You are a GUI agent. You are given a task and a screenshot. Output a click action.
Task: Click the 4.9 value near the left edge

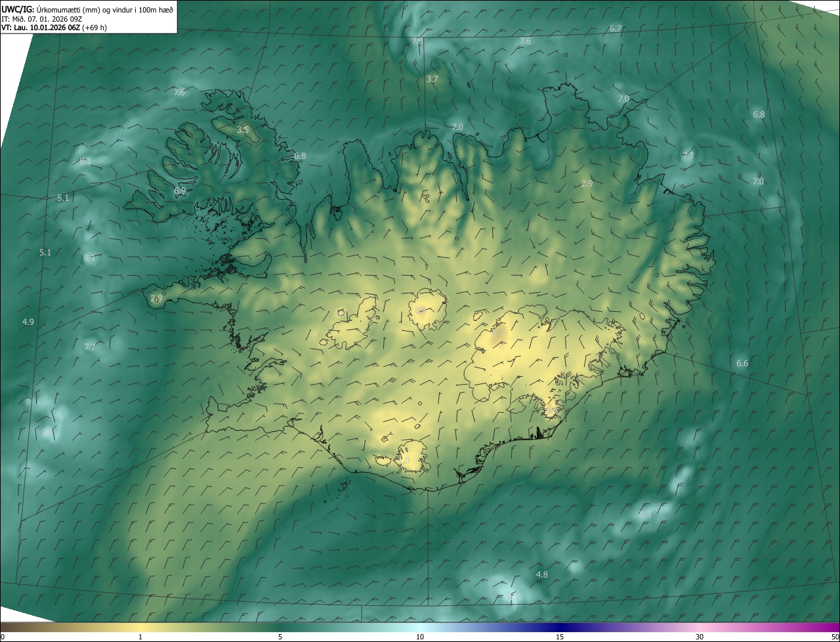point(28,322)
